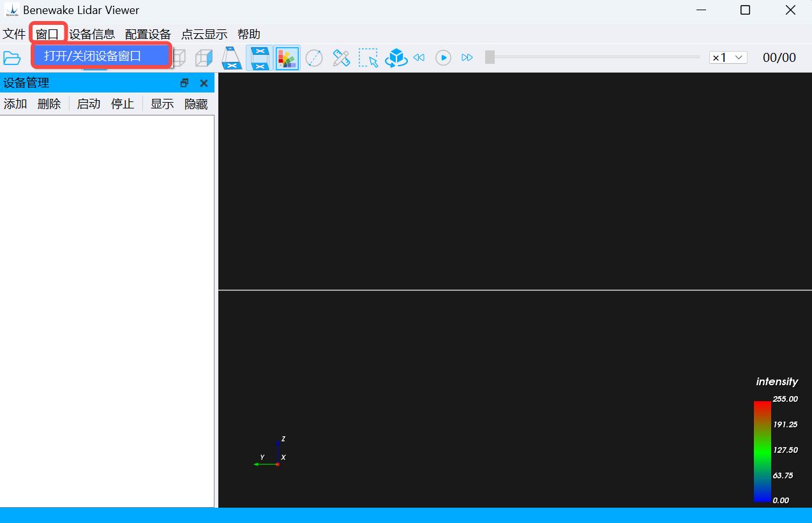Step forward with the fast-forward button
812x523 pixels.
point(467,57)
